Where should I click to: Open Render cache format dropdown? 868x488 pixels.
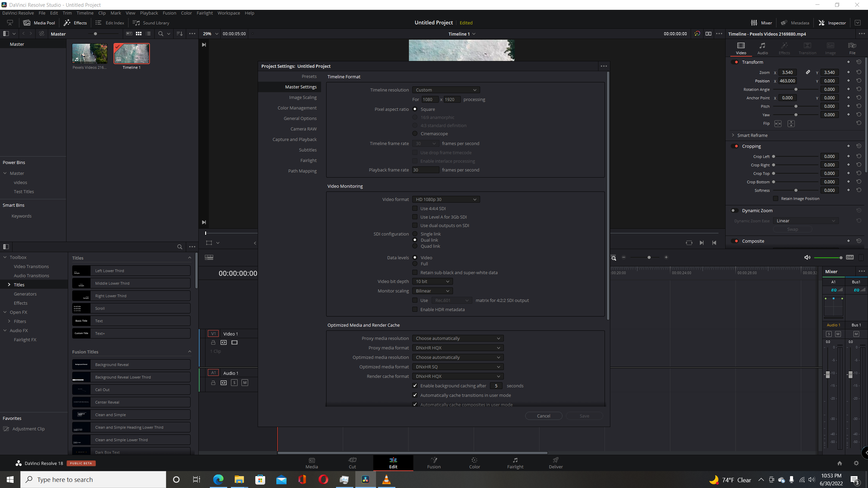tap(458, 376)
